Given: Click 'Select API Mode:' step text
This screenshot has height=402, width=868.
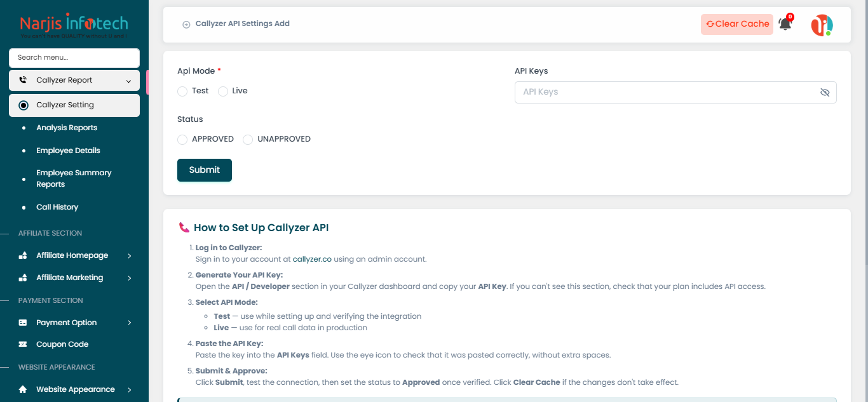Looking at the screenshot, I should pyautogui.click(x=226, y=302).
